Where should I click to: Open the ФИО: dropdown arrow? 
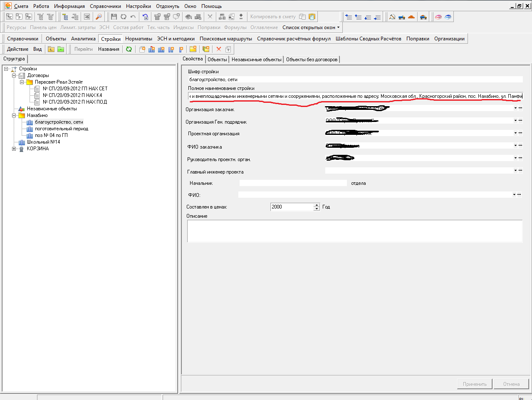[x=515, y=194]
